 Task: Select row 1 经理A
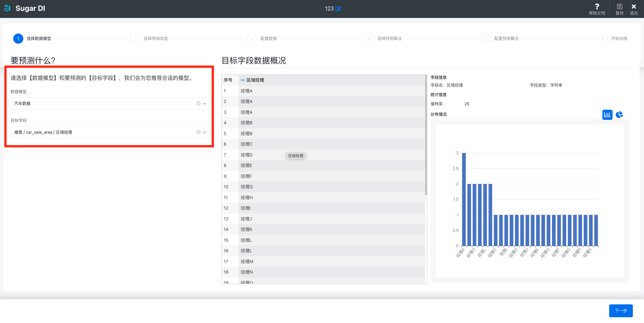click(x=323, y=91)
